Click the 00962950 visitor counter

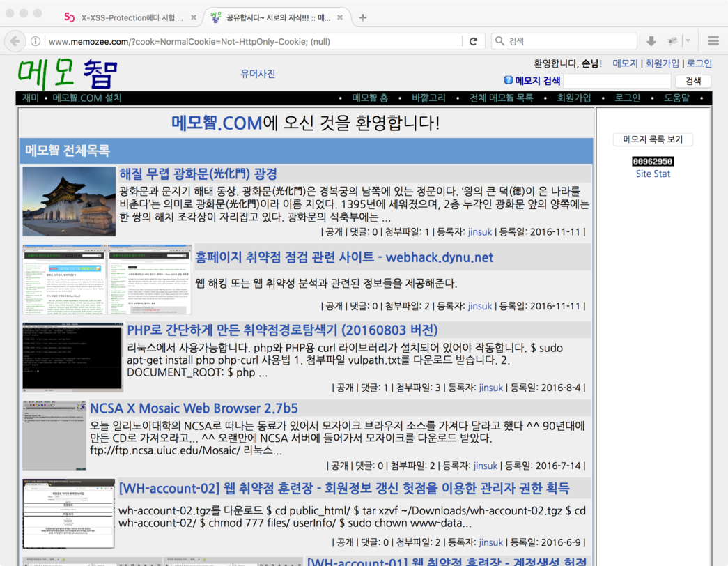[653, 161]
